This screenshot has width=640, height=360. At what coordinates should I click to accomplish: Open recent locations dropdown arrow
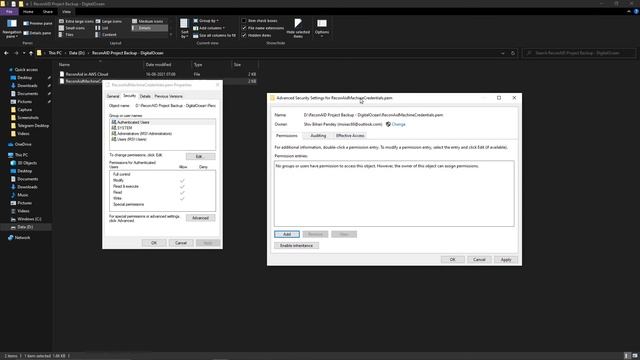pyautogui.click(x=24, y=53)
